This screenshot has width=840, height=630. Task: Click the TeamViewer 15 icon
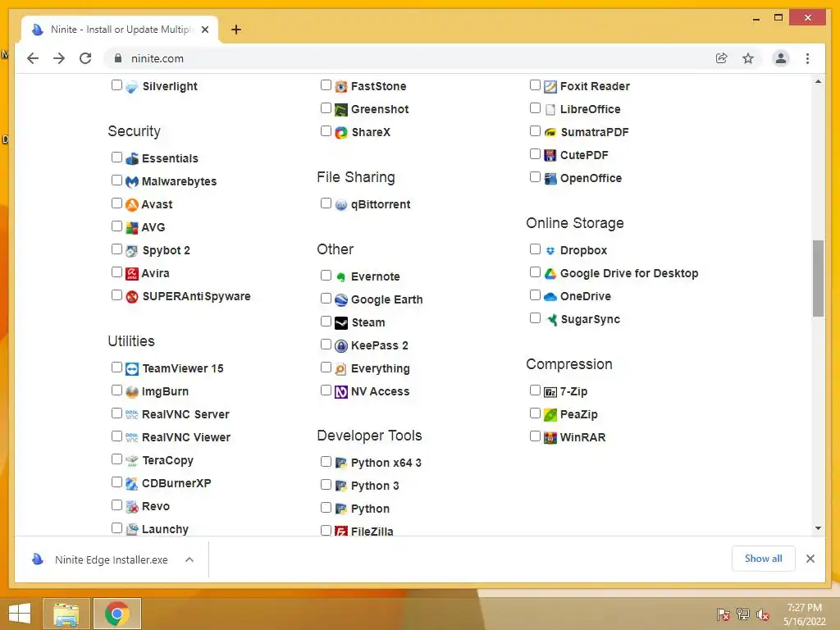click(132, 369)
